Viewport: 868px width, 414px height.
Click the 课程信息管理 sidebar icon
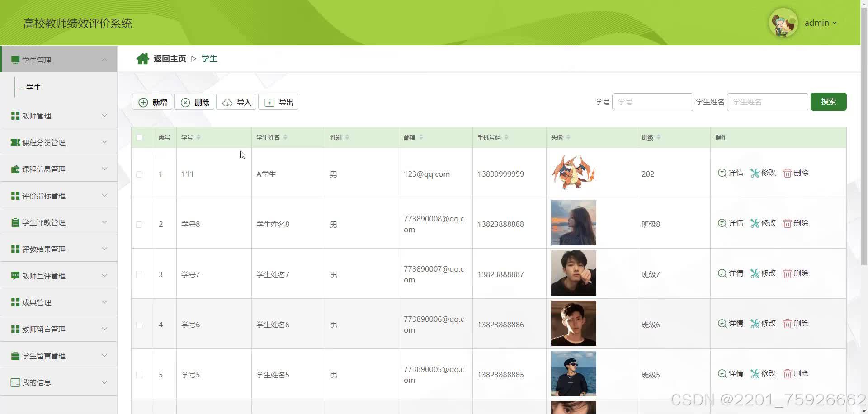[15, 169]
